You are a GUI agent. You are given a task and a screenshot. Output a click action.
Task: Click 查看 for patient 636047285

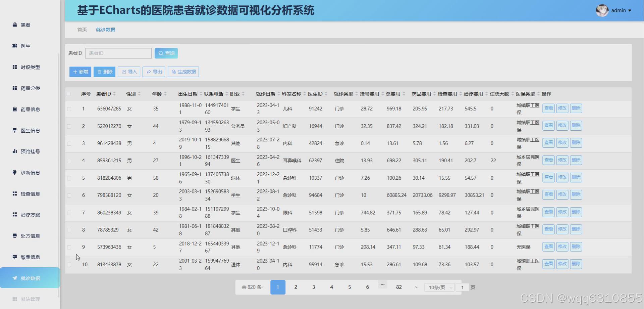click(548, 108)
